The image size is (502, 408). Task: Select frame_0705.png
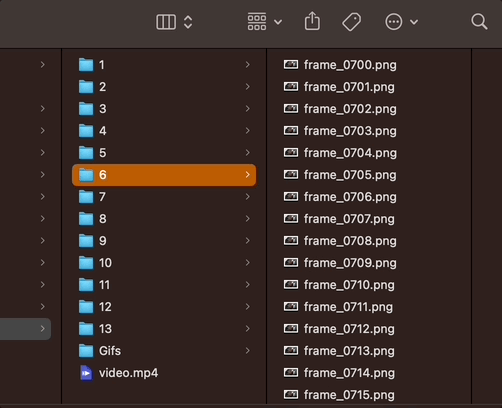pyautogui.click(x=350, y=175)
